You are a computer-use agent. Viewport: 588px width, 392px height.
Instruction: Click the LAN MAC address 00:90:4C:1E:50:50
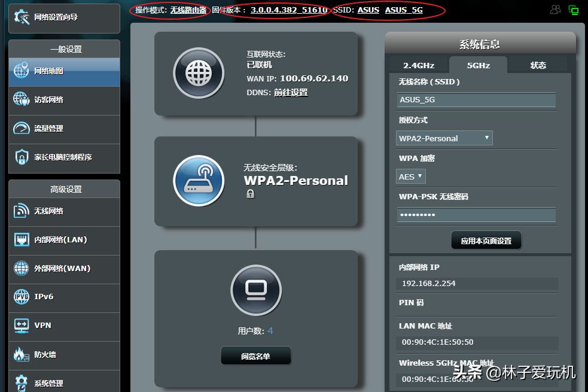438,342
